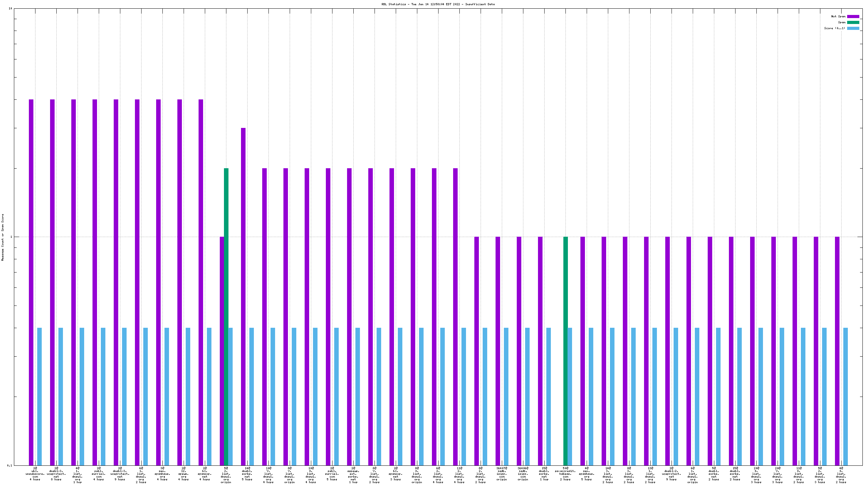Click the 36407@ iadb.isipp.com origin label
868x488 pixels.
click(501, 474)
